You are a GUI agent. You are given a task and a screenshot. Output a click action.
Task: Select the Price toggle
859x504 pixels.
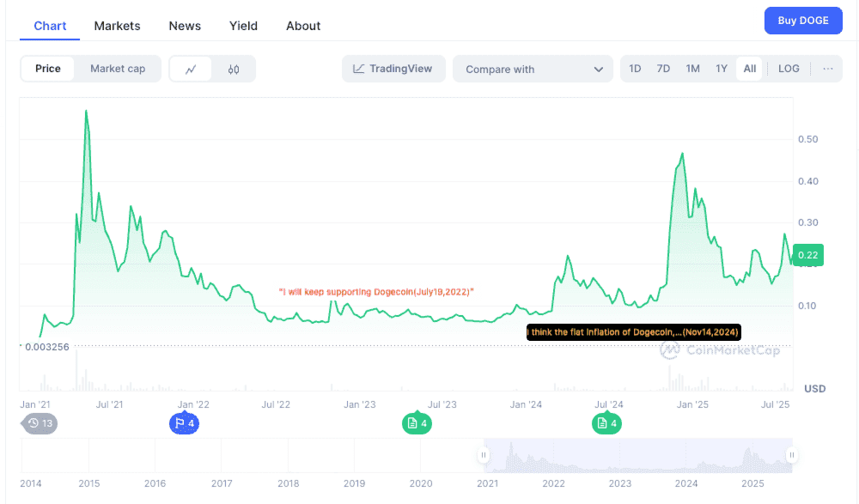point(47,69)
